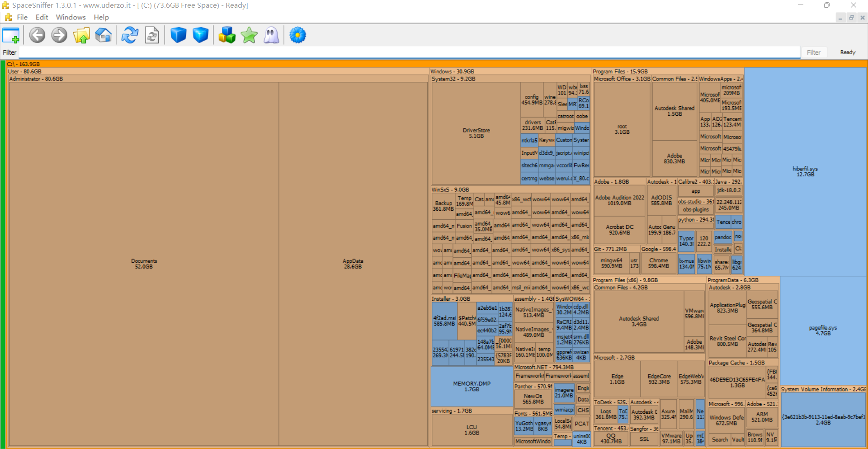Select the root 3.1GB block in Microsoft Office
The image size is (868, 449).
point(622,129)
